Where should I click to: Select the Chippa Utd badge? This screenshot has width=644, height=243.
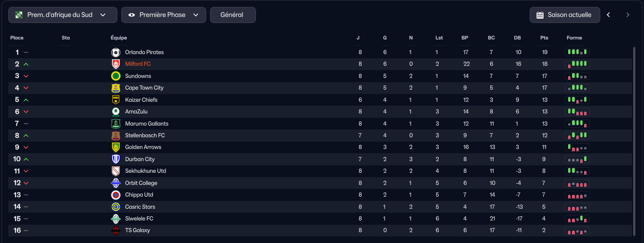pyautogui.click(x=116, y=195)
